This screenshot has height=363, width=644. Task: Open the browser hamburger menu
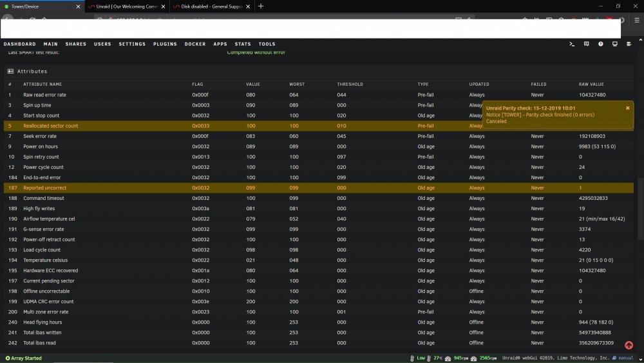click(x=637, y=20)
